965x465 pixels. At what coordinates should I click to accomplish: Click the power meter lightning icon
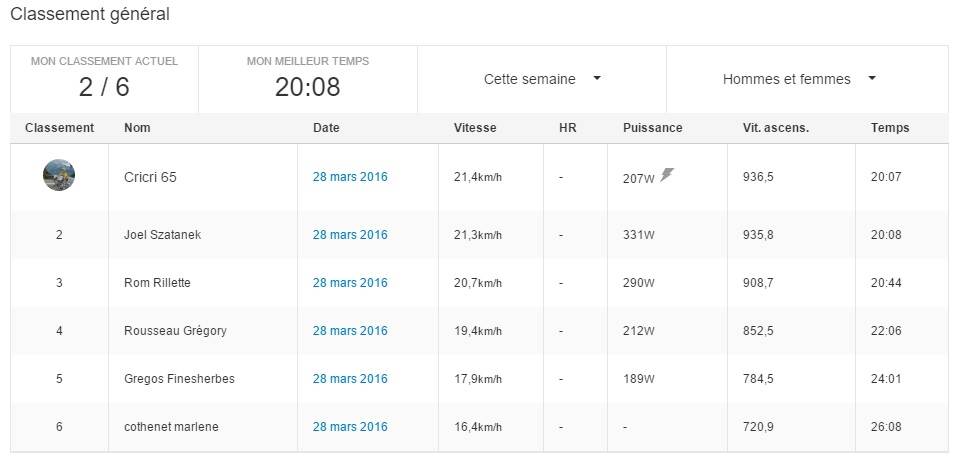point(667,175)
